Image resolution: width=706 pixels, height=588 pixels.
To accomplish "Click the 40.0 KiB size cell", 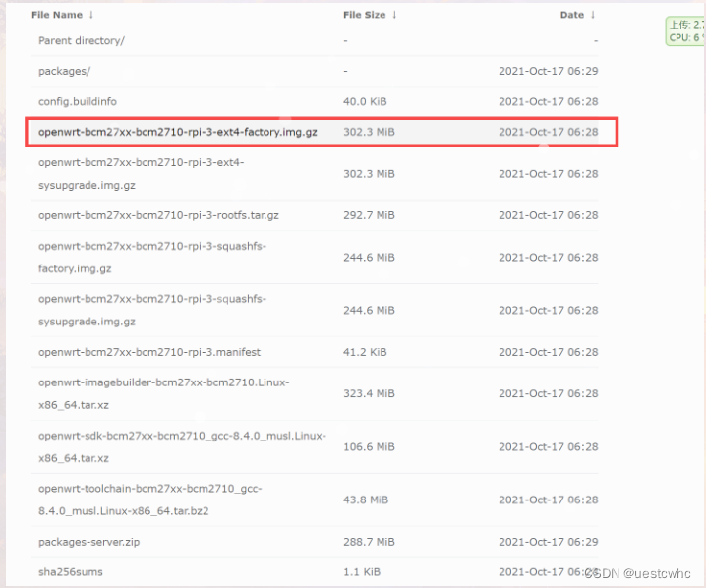I will click(x=365, y=101).
